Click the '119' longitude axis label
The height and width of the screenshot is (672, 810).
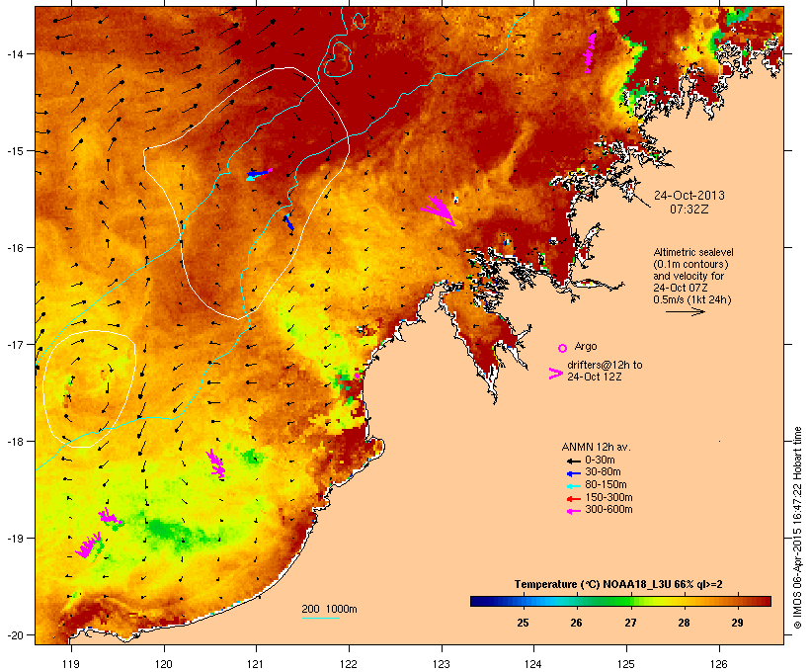(x=71, y=664)
